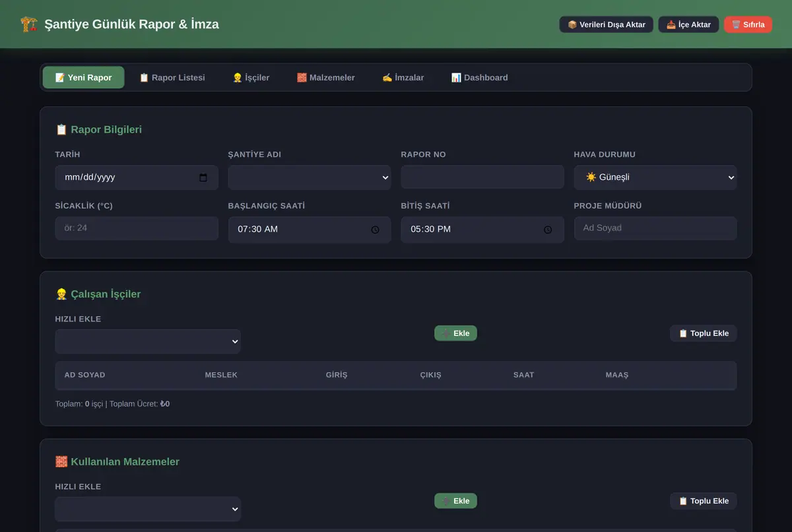The height and width of the screenshot is (532, 792).
Task: Click the Şantiye Günlük Rapor & İmza title
Action: (131, 24)
